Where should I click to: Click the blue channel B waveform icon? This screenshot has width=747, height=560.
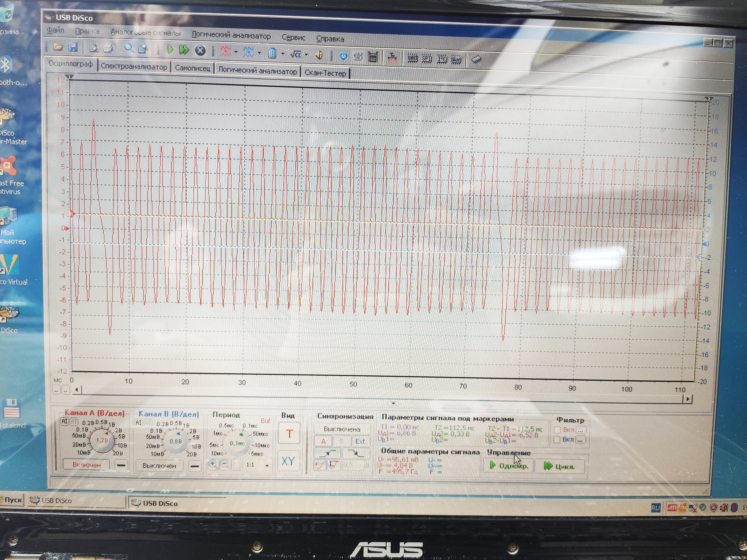(x=249, y=52)
